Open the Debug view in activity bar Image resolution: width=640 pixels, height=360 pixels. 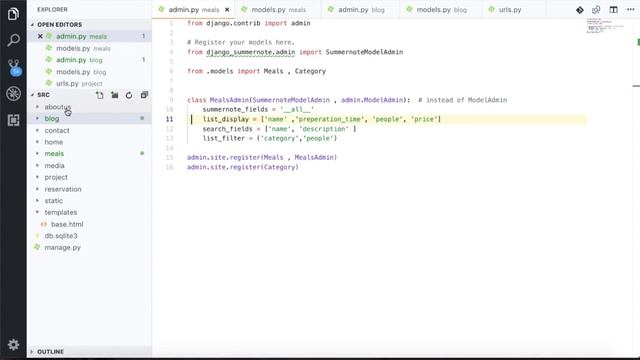pos(13,93)
